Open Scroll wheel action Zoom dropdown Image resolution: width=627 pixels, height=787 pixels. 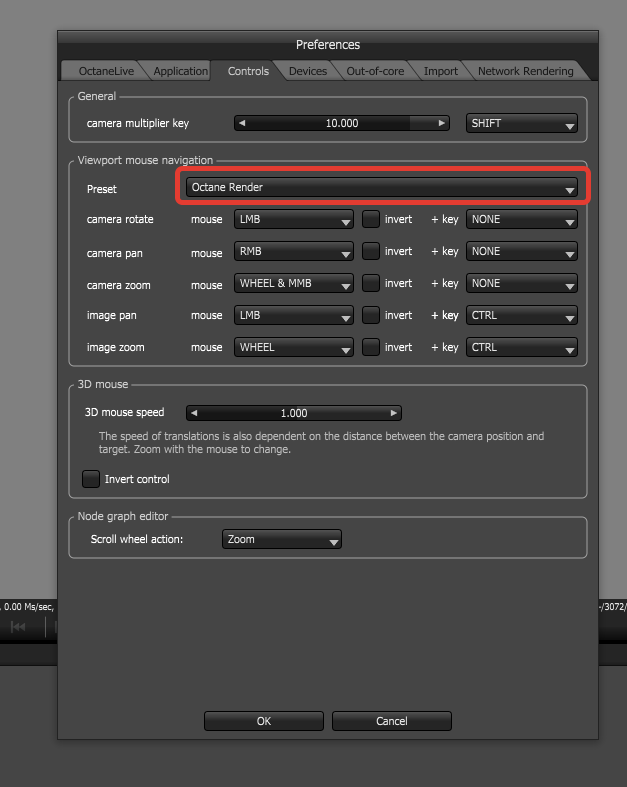pyautogui.click(x=282, y=540)
